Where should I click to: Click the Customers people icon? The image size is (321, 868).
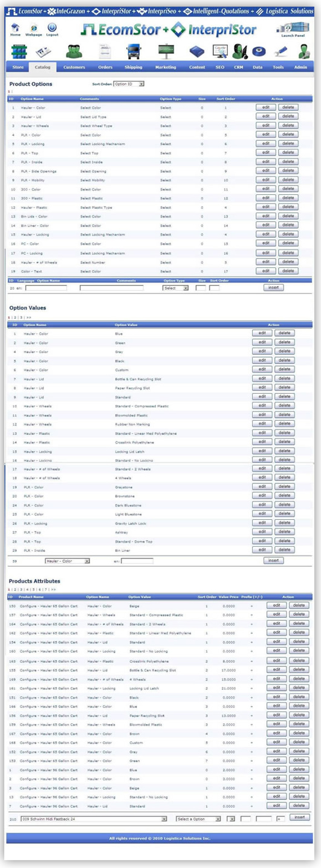click(74, 52)
